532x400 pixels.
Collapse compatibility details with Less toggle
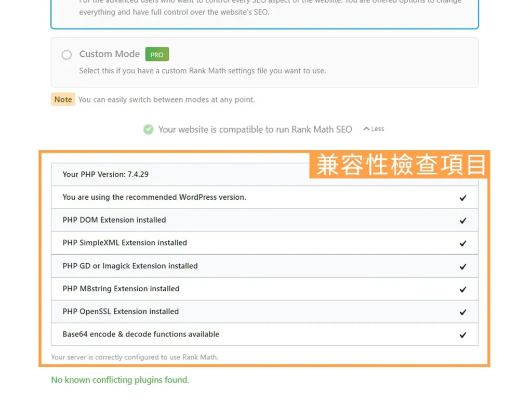(374, 129)
